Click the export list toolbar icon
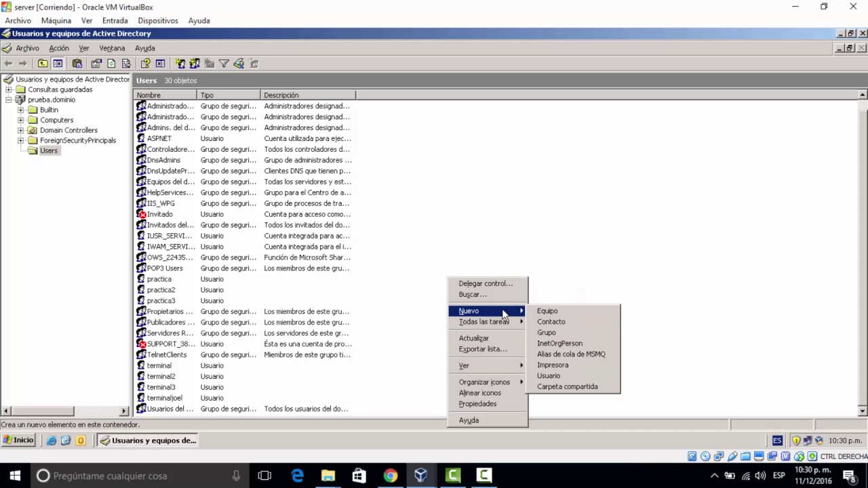Image resolution: width=868 pixels, height=488 pixels. point(126,63)
